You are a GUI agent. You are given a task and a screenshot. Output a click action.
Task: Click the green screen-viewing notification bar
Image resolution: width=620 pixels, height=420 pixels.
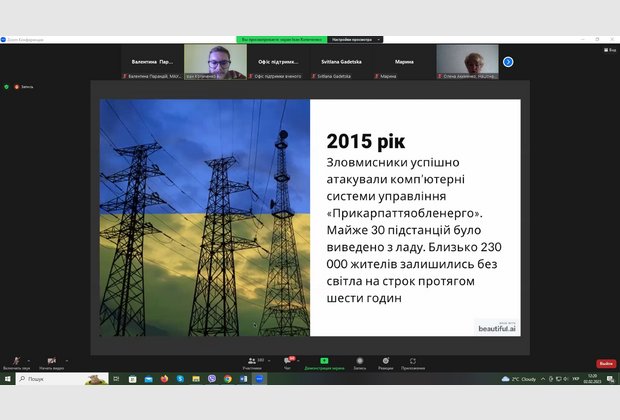point(282,39)
